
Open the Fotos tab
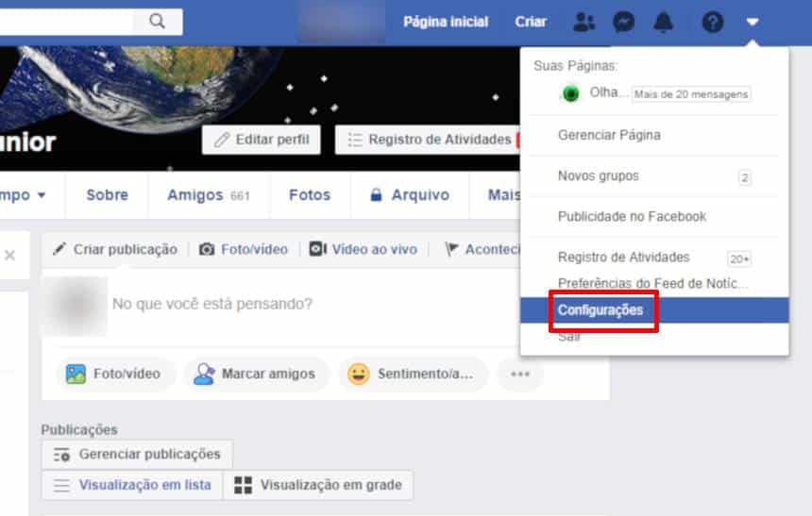[310, 195]
